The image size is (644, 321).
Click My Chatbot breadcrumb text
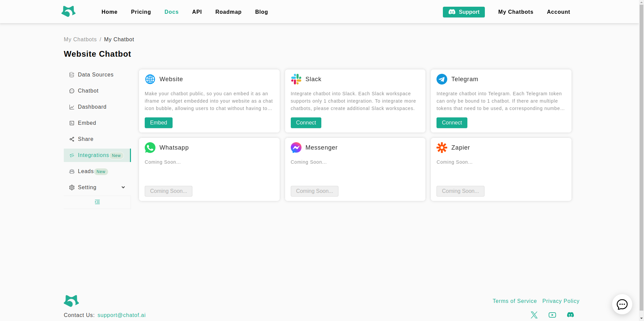[x=119, y=40]
